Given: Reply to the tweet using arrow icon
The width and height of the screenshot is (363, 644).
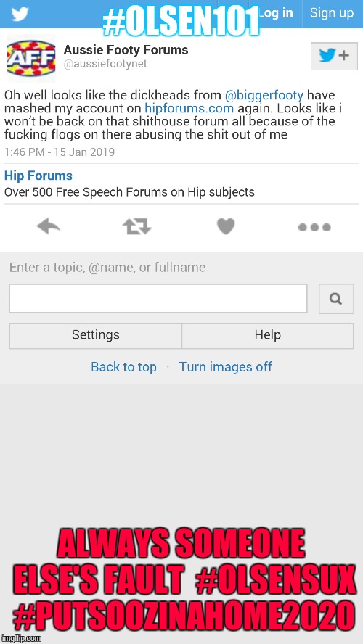Looking at the screenshot, I should [x=49, y=226].
